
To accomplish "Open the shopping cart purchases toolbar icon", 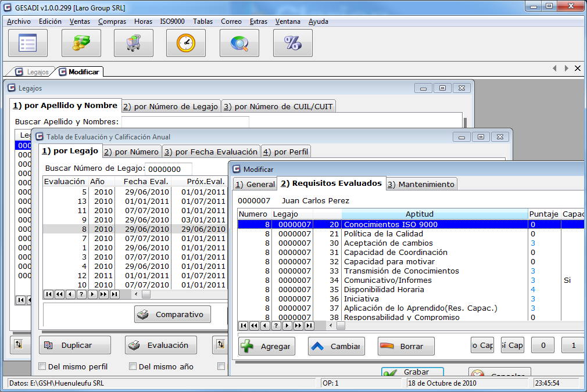I will click(133, 42).
